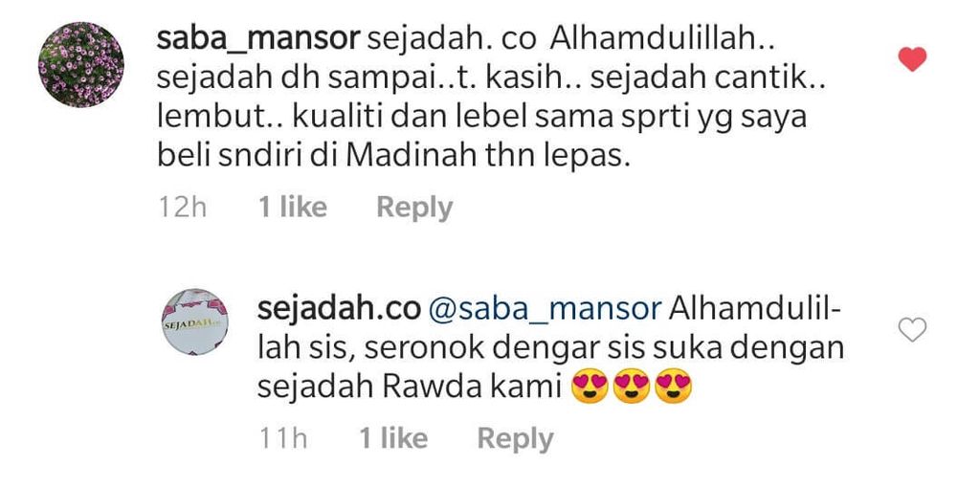980x487 pixels.
Task: Reply to the sejadah.co comment
Action: point(515,439)
